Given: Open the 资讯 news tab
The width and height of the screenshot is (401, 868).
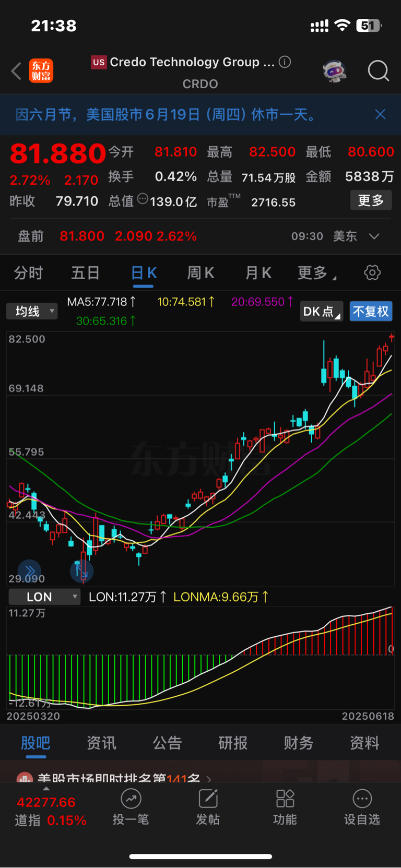Looking at the screenshot, I should [x=101, y=743].
